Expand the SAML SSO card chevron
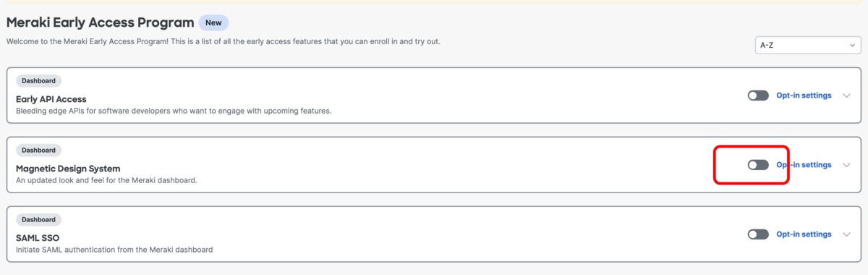This screenshot has height=275, width=868. 847,234
